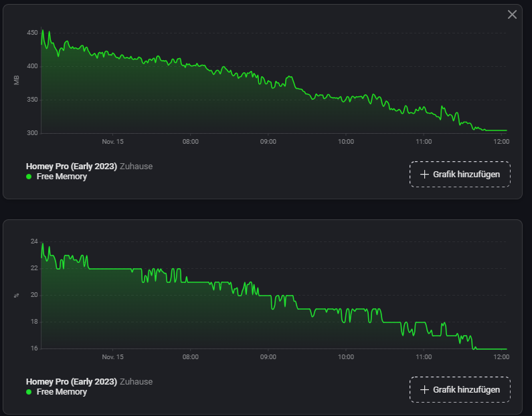Click the 09:00 time label in the percent chart
532x416 pixels.
[268, 357]
